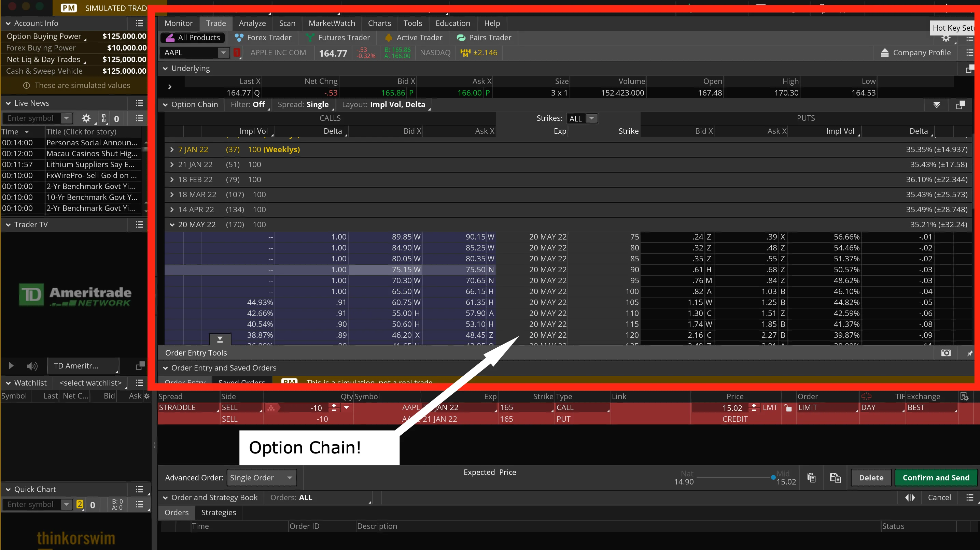This screenshot has height=550, width=980.
Task: Expand the 18 FEB 22 expiration
Action: click(172, 180)
